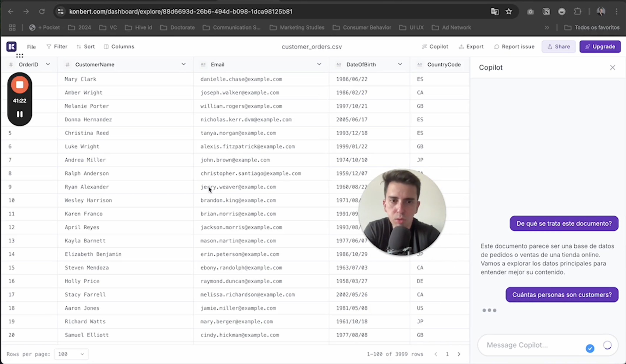Open the browser profile avatar
626x364 pixels.
[601, 12]
